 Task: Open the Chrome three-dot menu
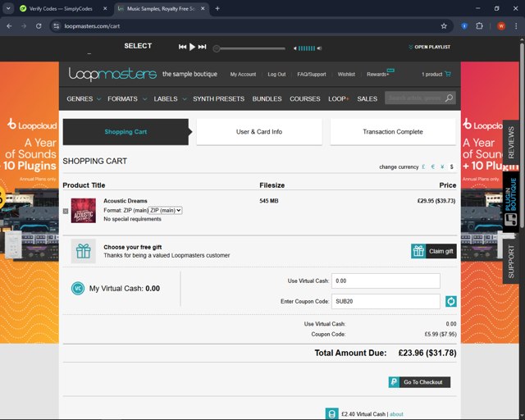click(516, 26)
